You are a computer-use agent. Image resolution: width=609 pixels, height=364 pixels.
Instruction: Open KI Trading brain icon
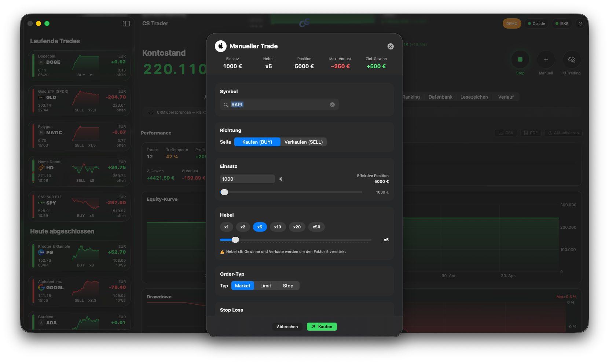coord(571,59)
